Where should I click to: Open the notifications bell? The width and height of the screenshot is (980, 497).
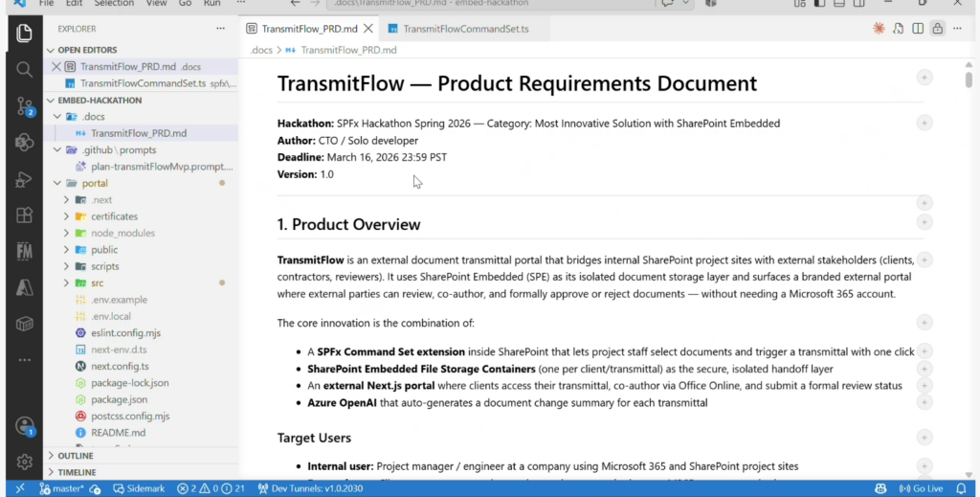(x=961, y=488)
